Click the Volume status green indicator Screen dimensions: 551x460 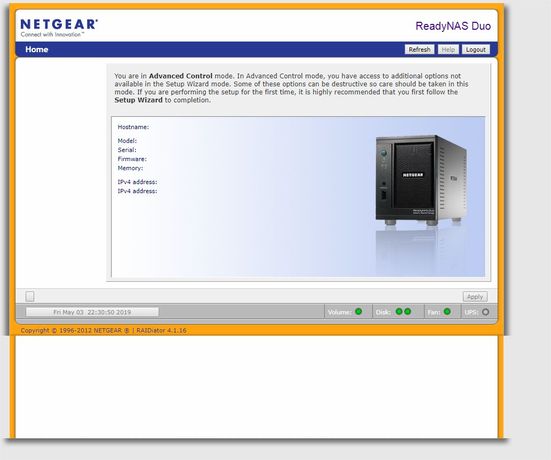coord(358,312)
